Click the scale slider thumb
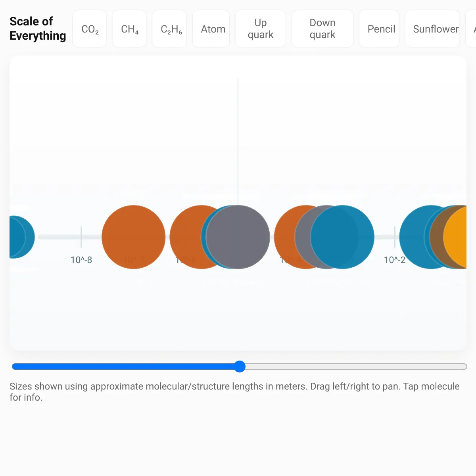This screenshot has height=476, width=476. click(240, 367)
